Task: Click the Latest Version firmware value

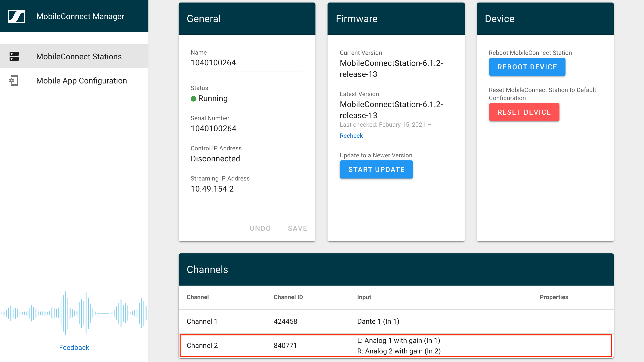Action: pyautogui.click(x=391, y=110)
